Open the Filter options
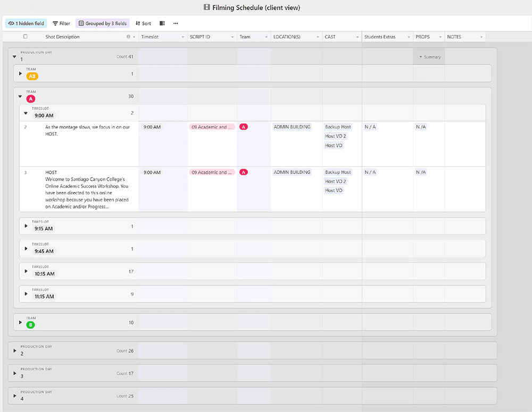This screenshot has width=532, height=412. (x=61, y=23)
